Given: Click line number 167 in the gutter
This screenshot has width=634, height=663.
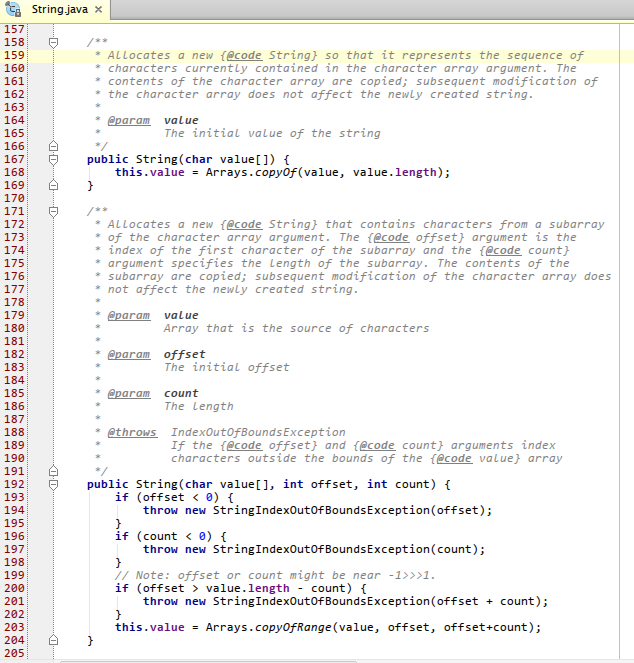Looking at the screenshot, I should pyautogui.click(x=14, y=159).
